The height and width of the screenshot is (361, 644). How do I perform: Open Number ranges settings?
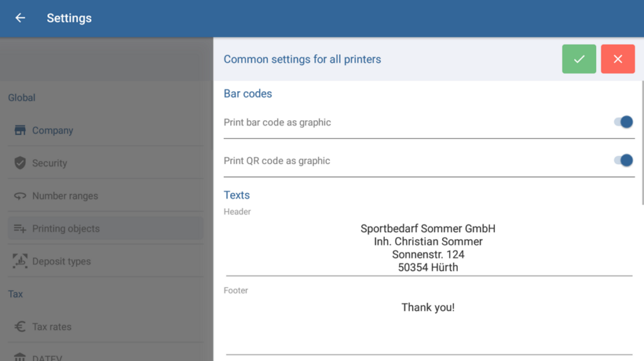65,196
